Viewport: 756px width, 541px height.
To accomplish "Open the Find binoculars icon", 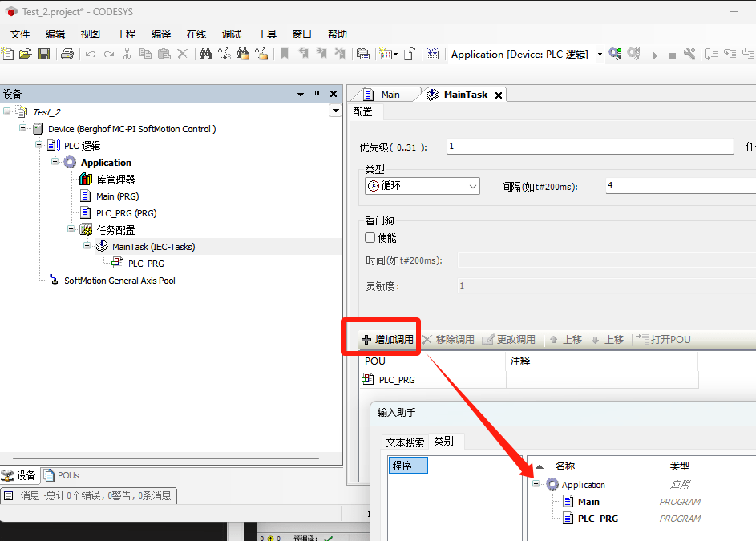I will tap(205, 54).
